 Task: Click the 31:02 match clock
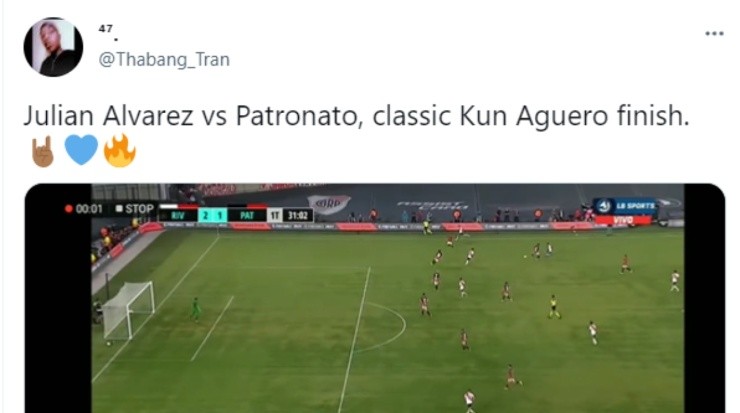(x=298, y=216)
